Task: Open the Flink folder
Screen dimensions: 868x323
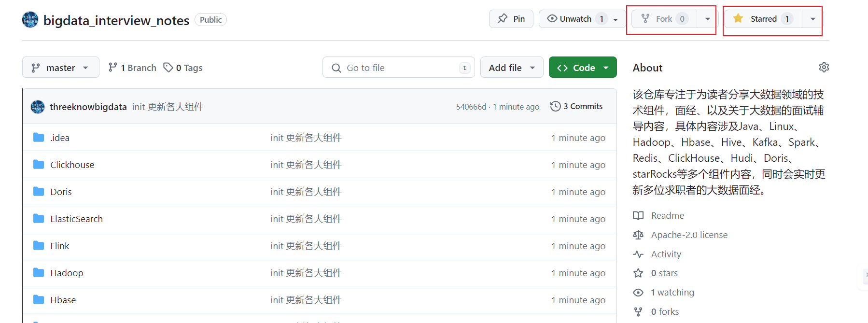Action: click(x=60, y=246)
